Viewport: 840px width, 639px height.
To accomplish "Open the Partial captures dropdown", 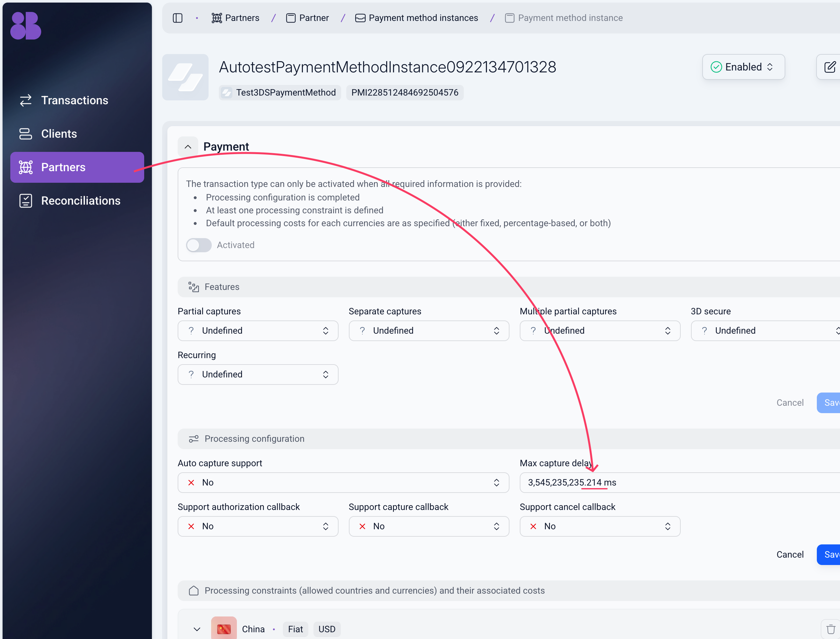I will coord(258,330).
